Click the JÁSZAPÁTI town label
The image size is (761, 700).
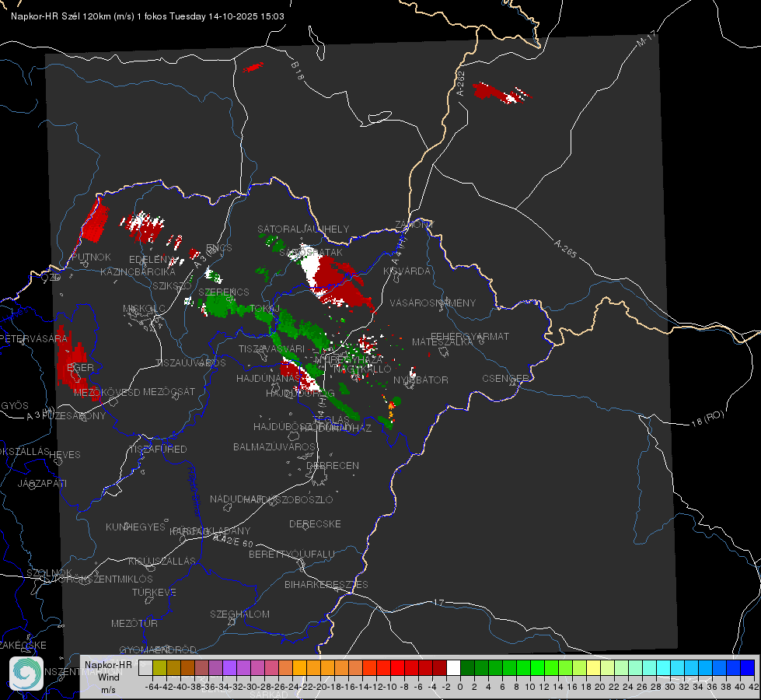pyautogui.click(x=42, y=483)
